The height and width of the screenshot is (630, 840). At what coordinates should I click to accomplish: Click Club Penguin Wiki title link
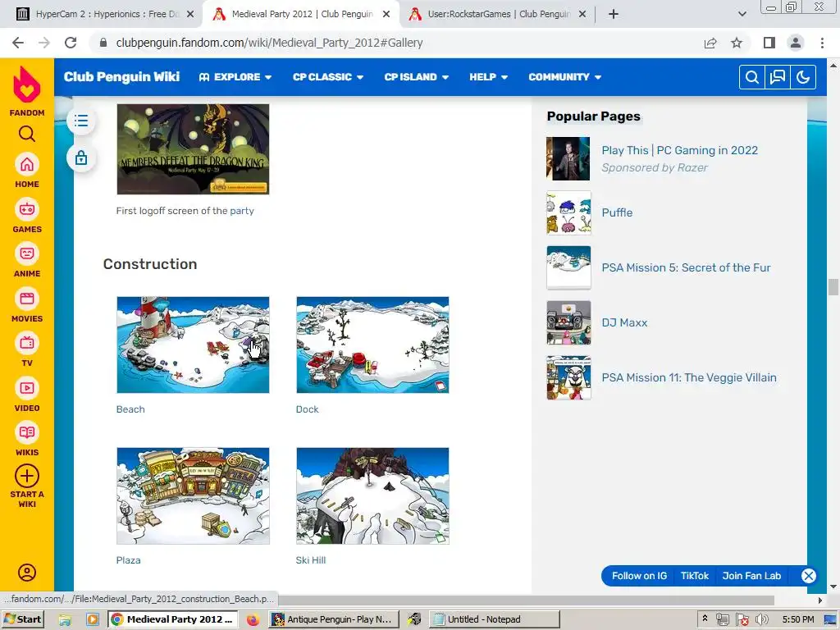pos(121,76)
